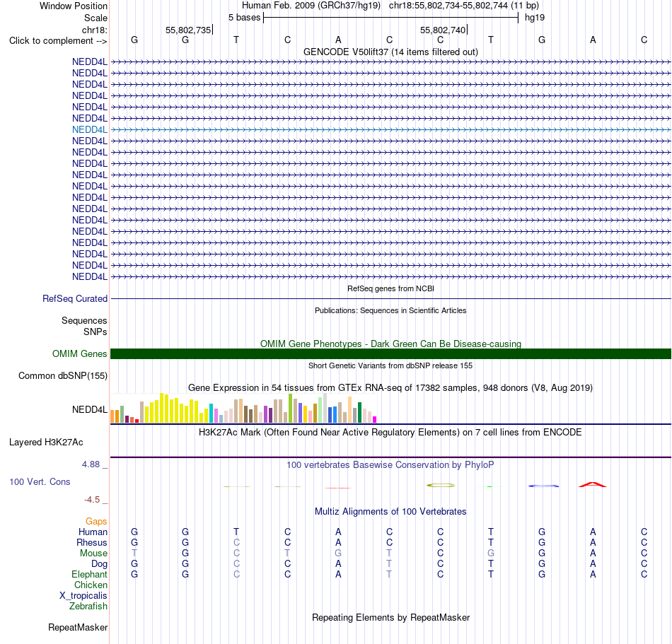Click the Zebrafish alignment row label

[88, 606]
